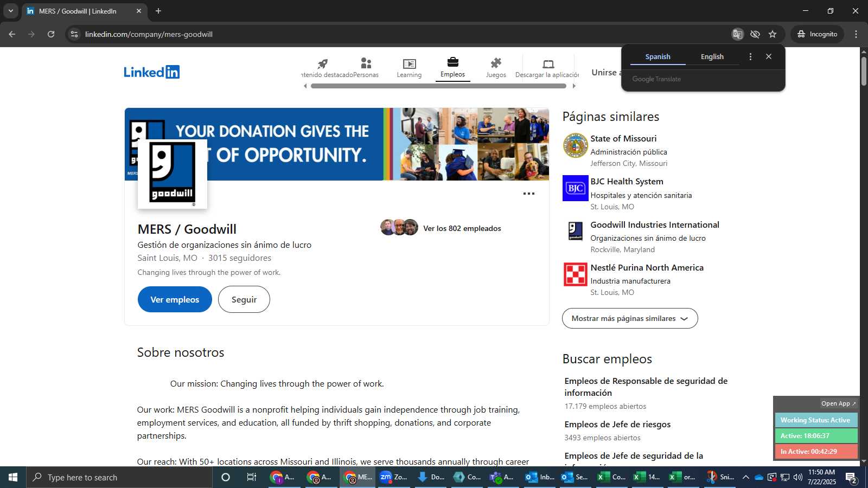Click the Seguir button
This screenshot has width=868, height=488.
coord(244,299)
